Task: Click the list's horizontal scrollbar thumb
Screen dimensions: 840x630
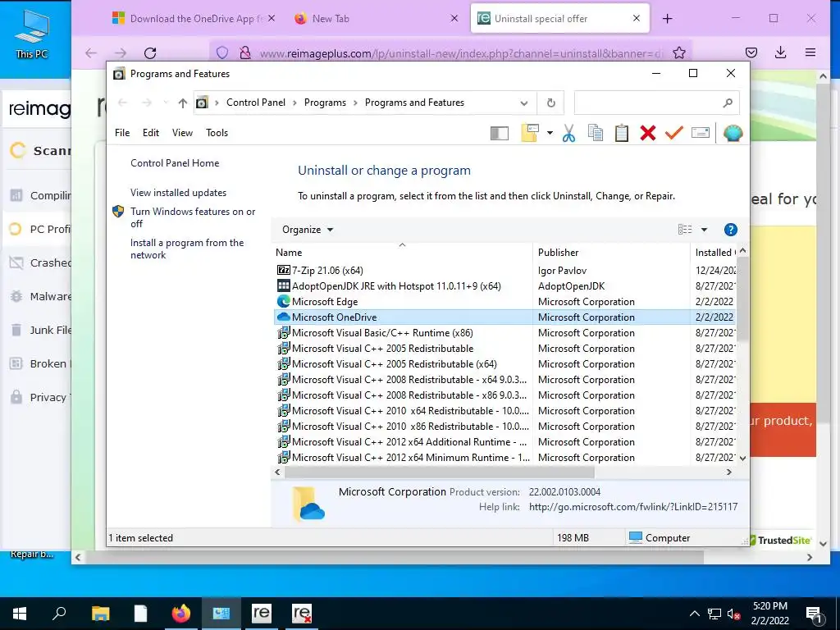Action: click(440, 472)
